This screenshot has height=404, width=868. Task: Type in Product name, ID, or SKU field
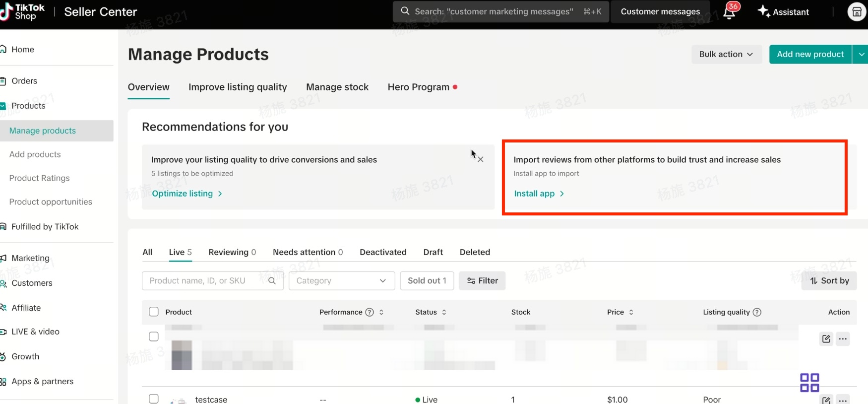coord(203,281)
